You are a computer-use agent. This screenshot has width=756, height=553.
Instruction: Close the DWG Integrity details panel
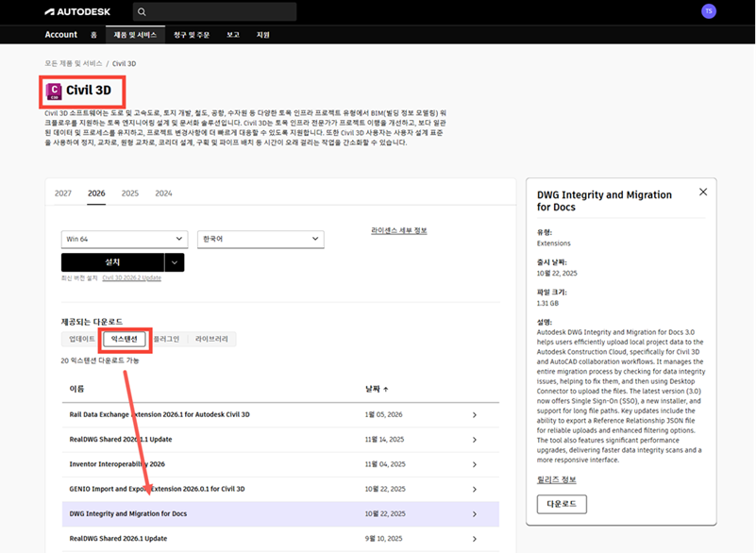point(703,192)
